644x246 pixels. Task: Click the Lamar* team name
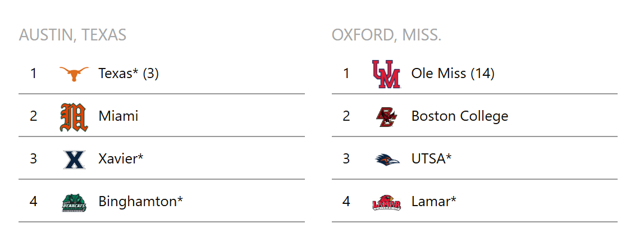pos(433,202)
